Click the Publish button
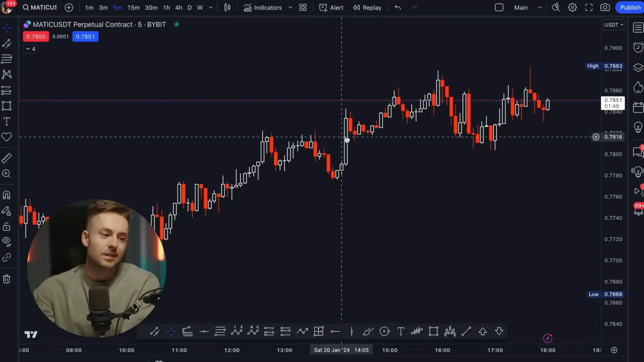Image resolution: width=644 pixels, height=362 pixels. 630,7
